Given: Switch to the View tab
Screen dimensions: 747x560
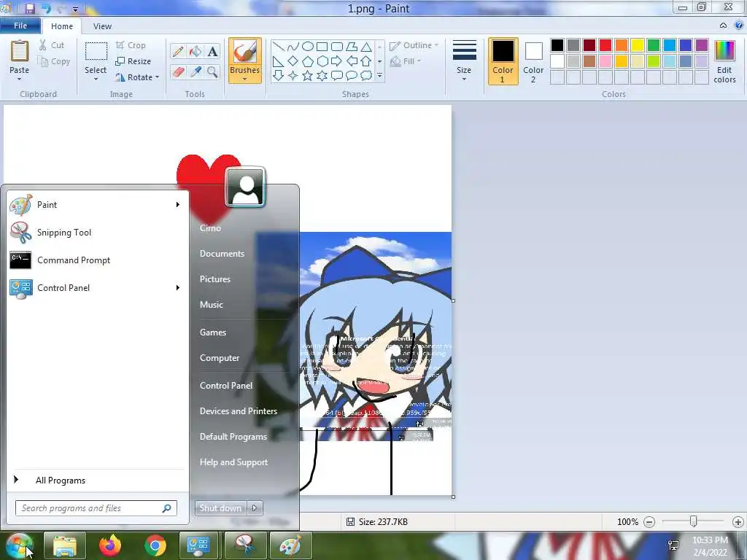Looking at the screenshot, I should pos(102,26).
